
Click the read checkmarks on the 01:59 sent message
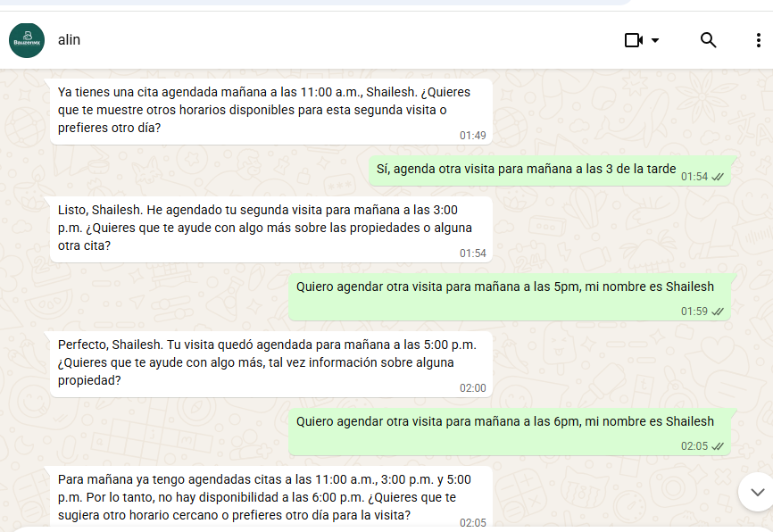pyautogui.click(x=718, y=312)
